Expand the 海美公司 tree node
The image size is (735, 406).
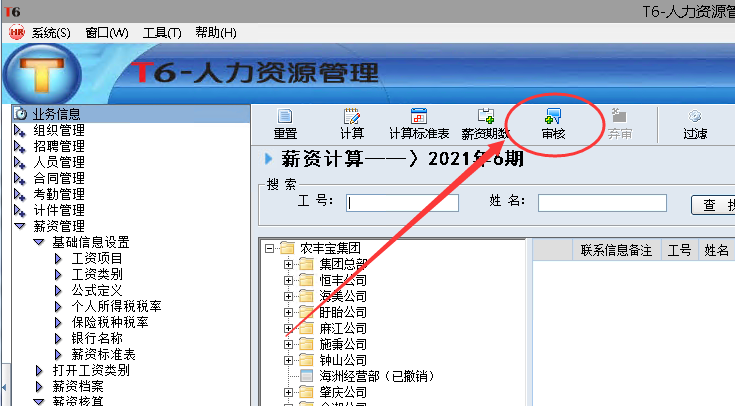click(x=289, y=296)
